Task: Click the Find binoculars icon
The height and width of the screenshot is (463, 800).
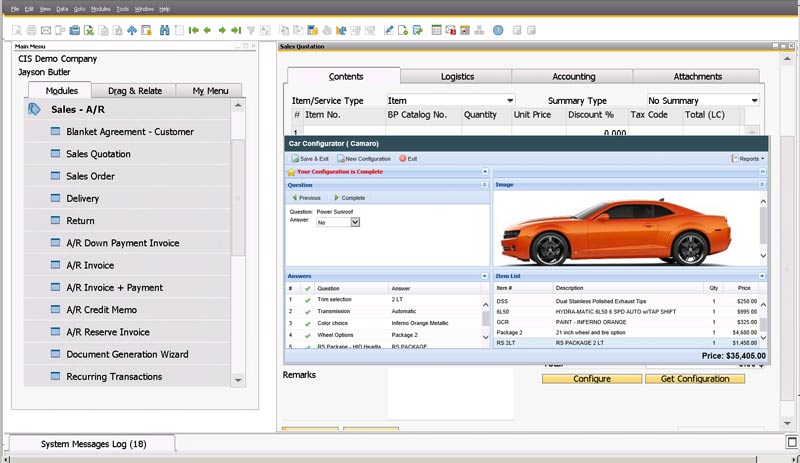Action: tap(164, 31)
